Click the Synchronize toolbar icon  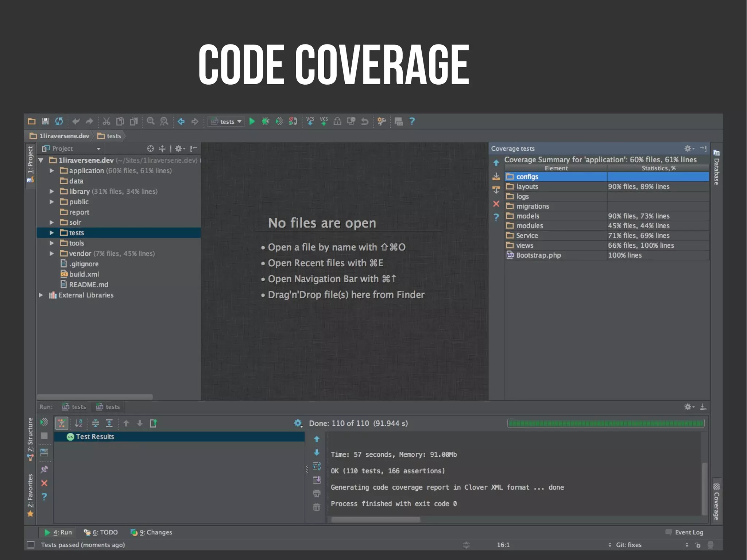pyautogui.click(x=59, y=121)
